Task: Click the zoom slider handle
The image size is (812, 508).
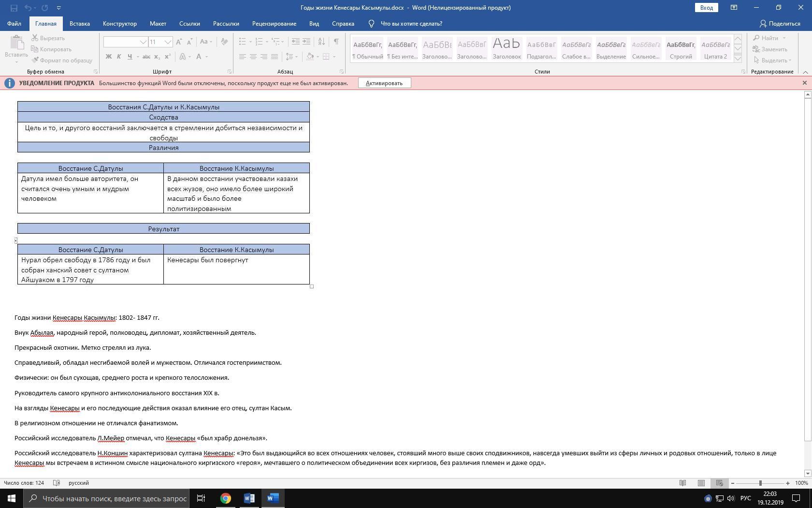Action: click(760, 483)
